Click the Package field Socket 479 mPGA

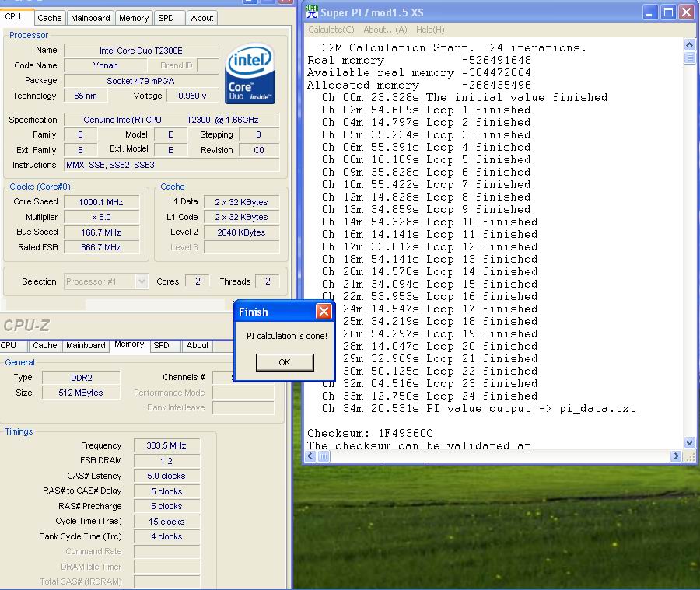pos(141,81)
